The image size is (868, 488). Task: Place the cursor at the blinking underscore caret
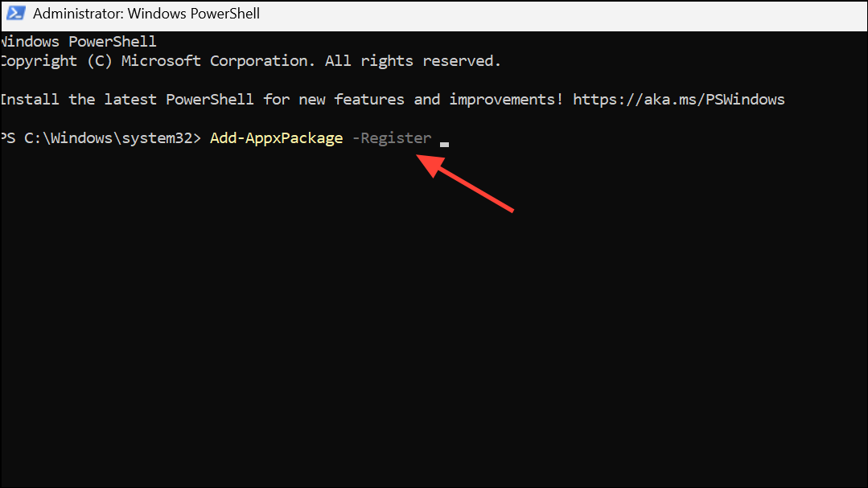click(444, 143)
